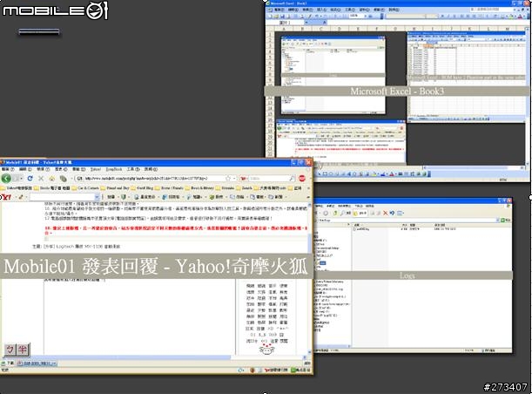Select the Mobile01 發表回覆 window title label
The image size is (532, 394).
click(x=156, y=266)
